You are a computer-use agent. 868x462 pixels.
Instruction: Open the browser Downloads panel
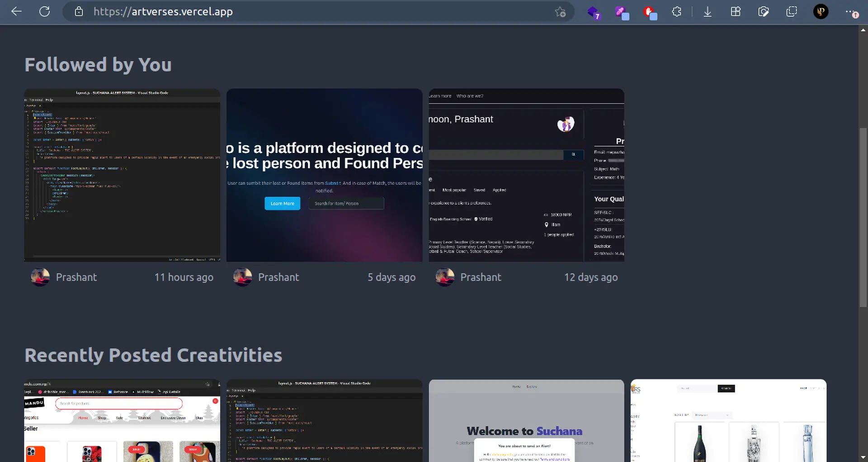tap(708, 12)
